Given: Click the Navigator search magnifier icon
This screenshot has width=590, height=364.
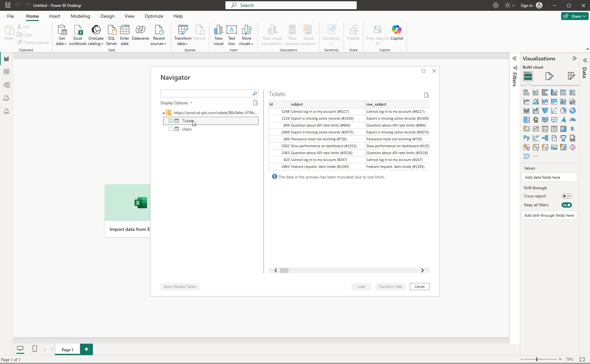Looking at the screenshot, I should tap(255, 93).
